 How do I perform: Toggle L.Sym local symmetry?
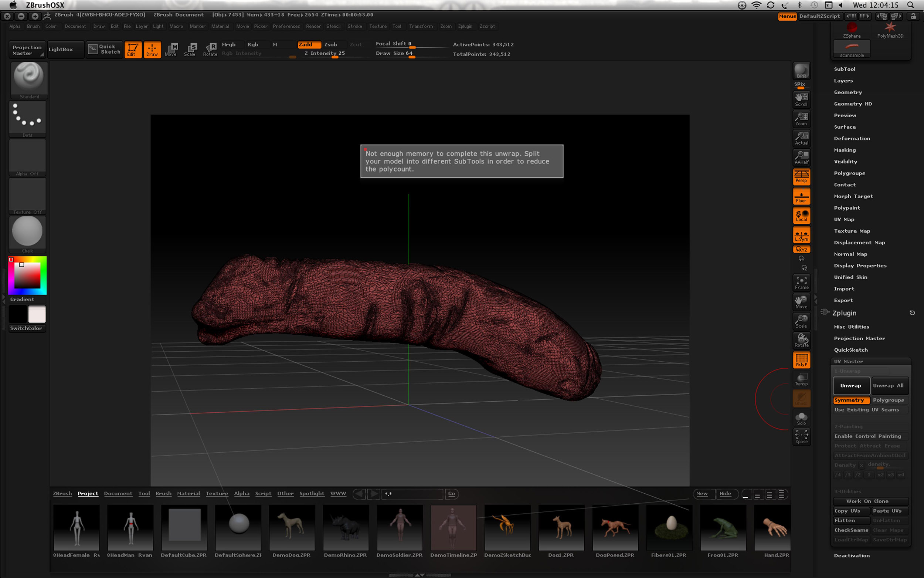(801, 235)
